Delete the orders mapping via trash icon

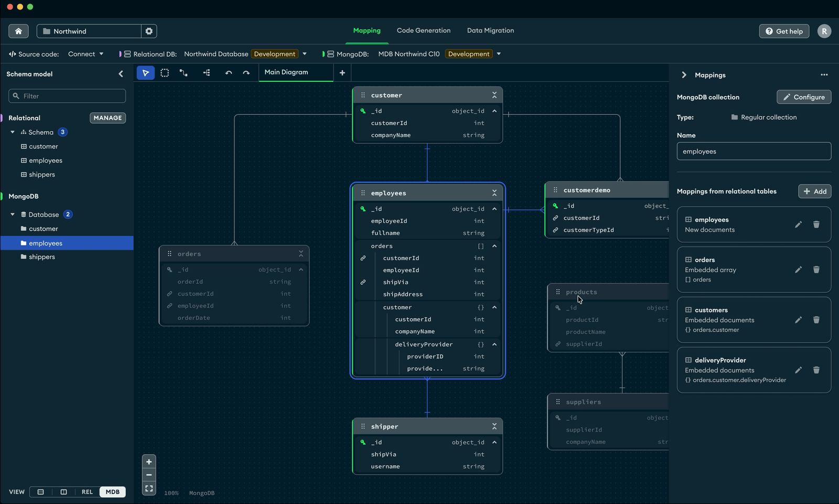pyautogui.click(x=816, y=270)
